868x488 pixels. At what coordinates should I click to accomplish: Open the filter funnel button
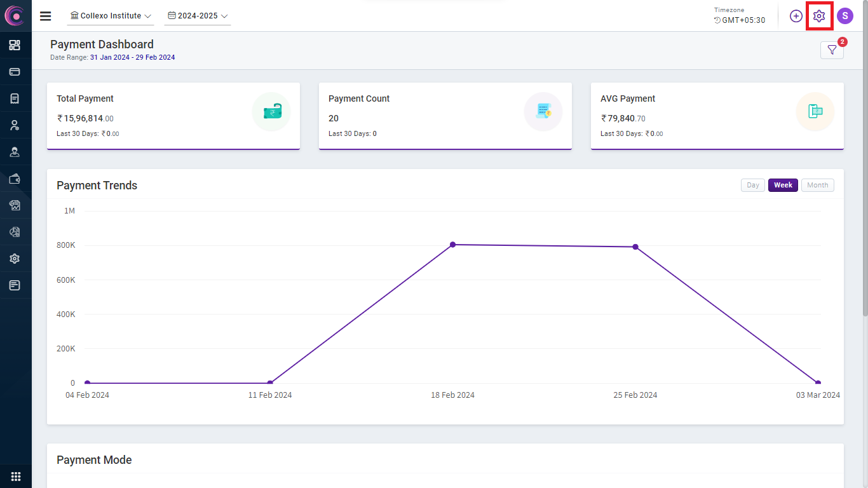tap(832, 50)
